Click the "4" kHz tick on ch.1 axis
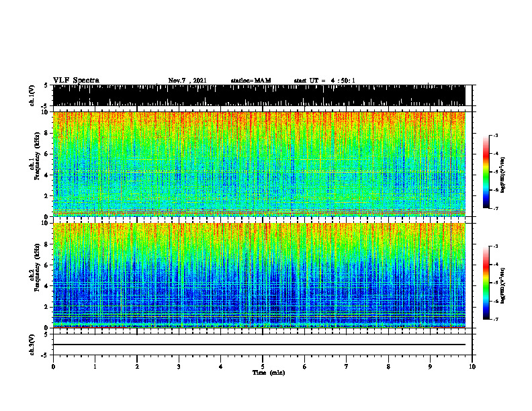 [46, 175]
